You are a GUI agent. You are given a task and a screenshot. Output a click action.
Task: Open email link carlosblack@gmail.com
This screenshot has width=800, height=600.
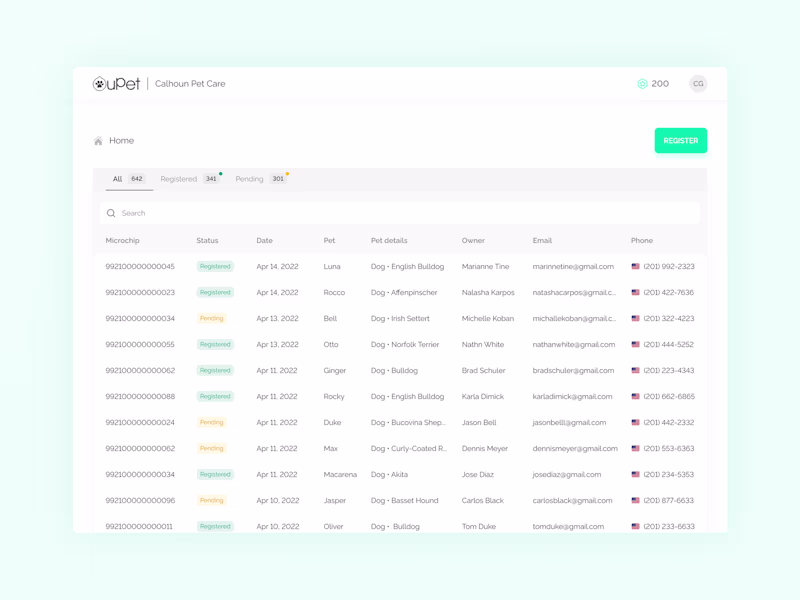(571, 500)
